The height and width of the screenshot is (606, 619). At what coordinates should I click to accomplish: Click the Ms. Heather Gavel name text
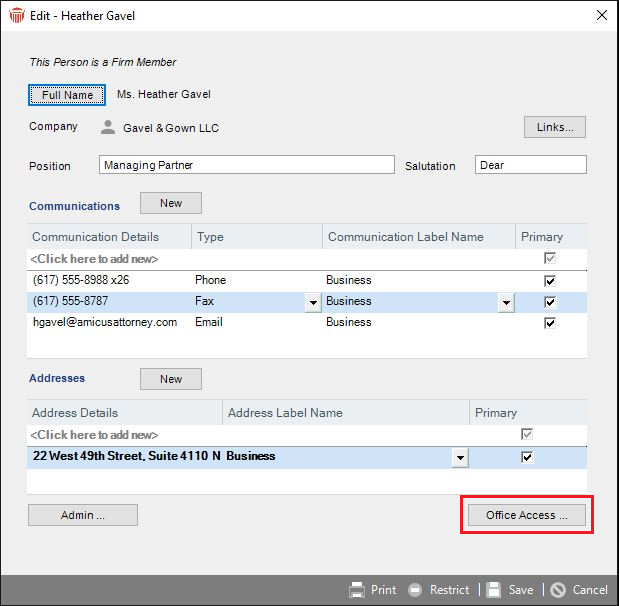tap(164, 94)
